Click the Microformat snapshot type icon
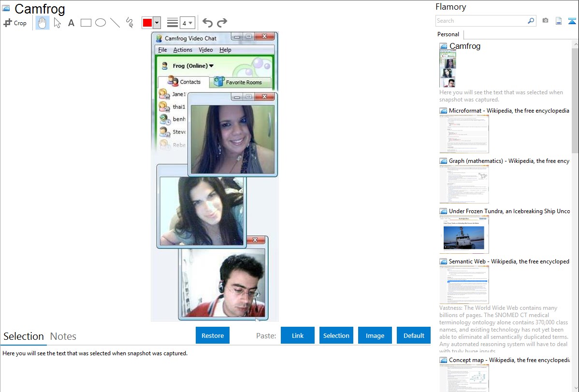579x392 pixels. click(x=443, y=111)
